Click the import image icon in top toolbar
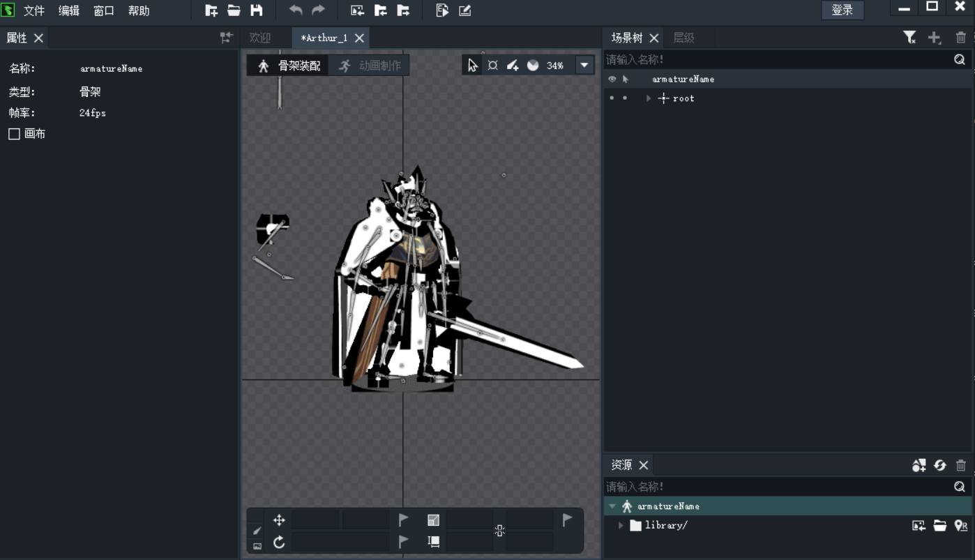The height and width of the screenshot is (560, 975). 357,10
